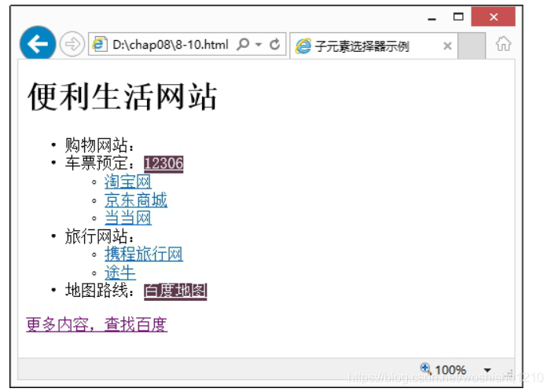Switch to the 子元素选择器示例 tab
The image size is (551, 392).
(374, 46)
